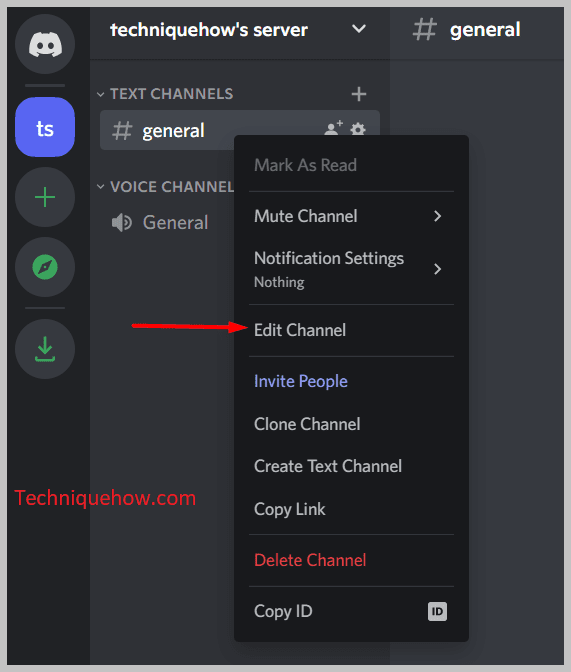Select Invite People in the context menu
The image size is (571, 672).
click(352, 381)
